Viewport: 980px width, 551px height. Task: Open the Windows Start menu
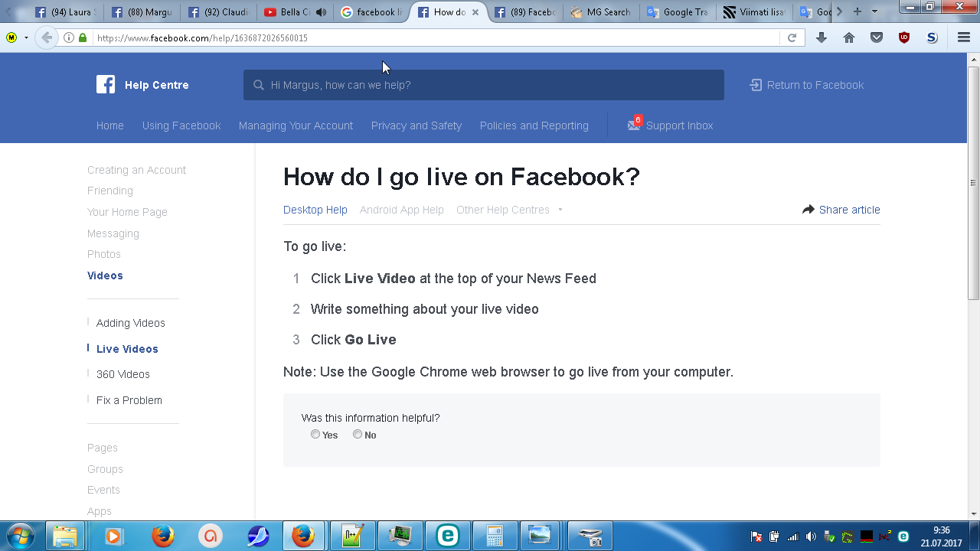[20, 535]
